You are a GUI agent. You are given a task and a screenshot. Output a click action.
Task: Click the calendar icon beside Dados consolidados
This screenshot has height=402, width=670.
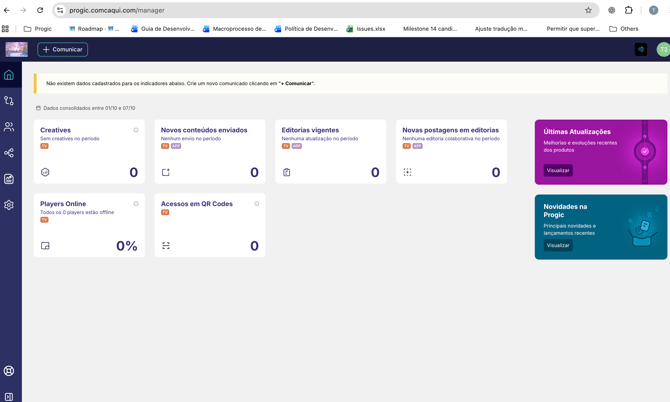pos(38,108)
